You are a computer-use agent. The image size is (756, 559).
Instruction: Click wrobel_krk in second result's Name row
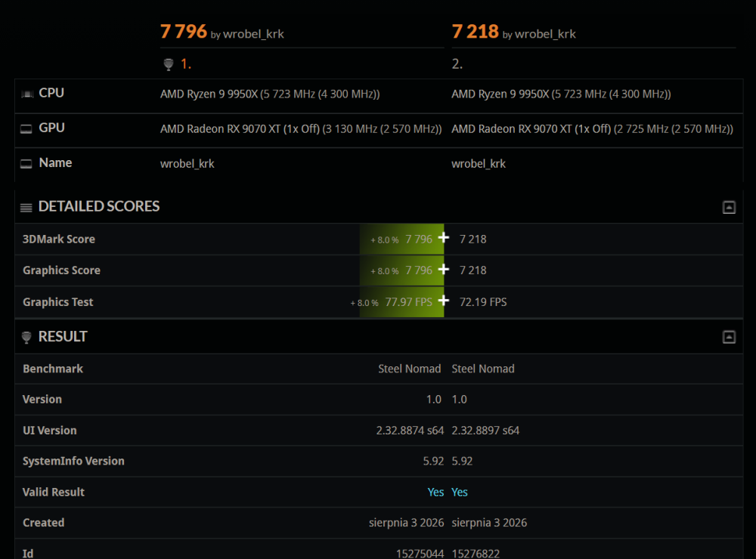(x=479, y=164)
